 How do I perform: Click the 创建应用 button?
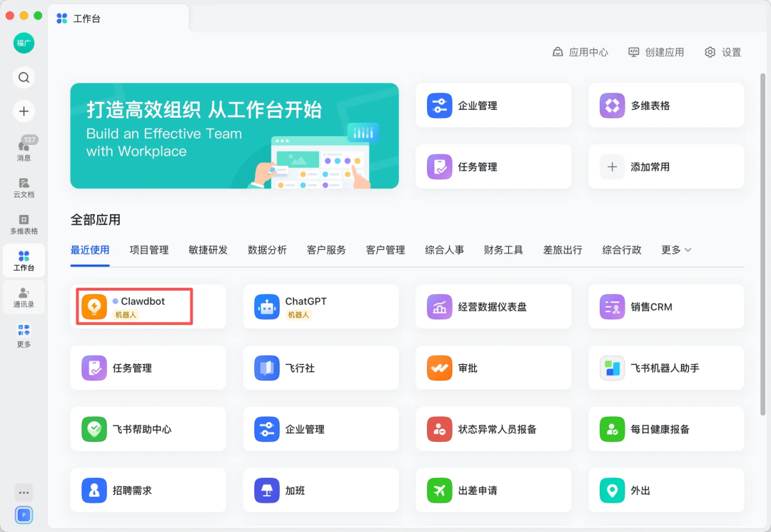point(656,52)
